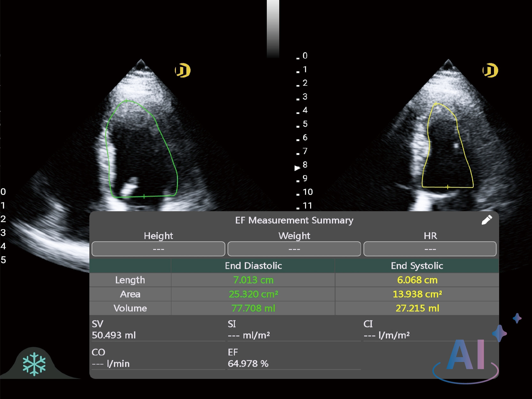Click the Volume row label
Screen dimensions: 532x399
(x=130, y=308)
